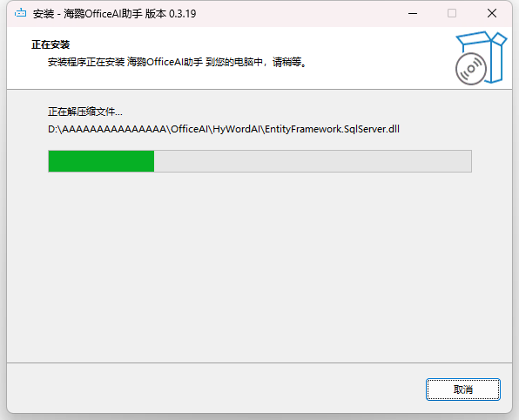Click the 正在安装 bold heading
519x420 pixels.
point(51,44)
